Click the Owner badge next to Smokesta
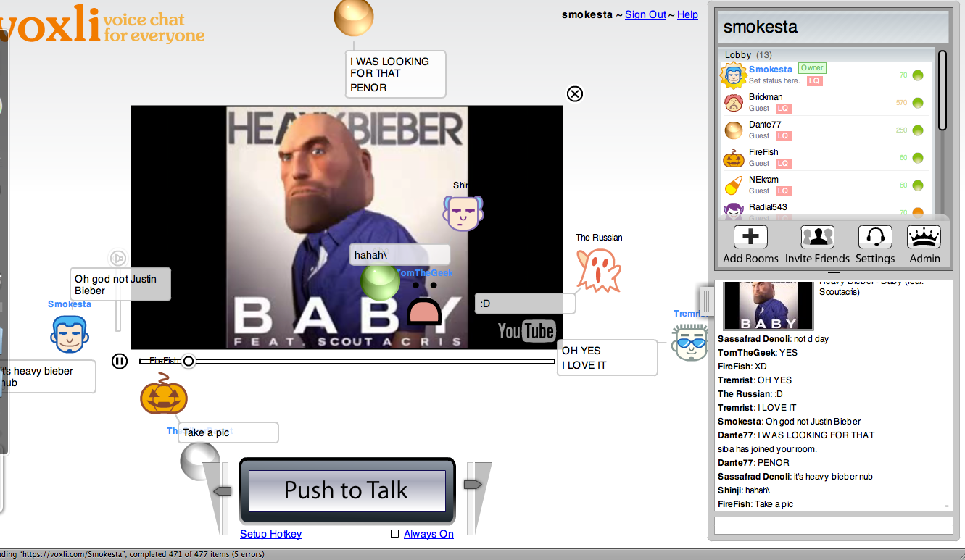This screenshot has height=560, width=965. 811,68
